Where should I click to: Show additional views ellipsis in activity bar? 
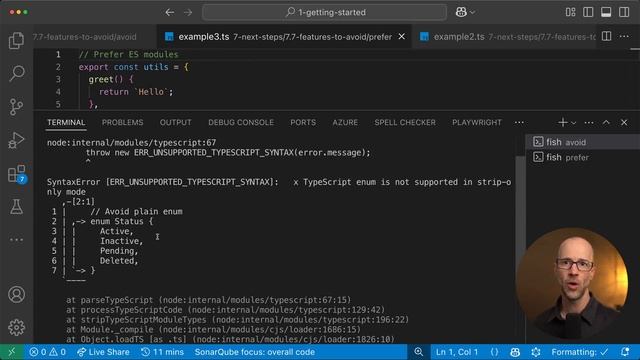[x=16, y=240]
